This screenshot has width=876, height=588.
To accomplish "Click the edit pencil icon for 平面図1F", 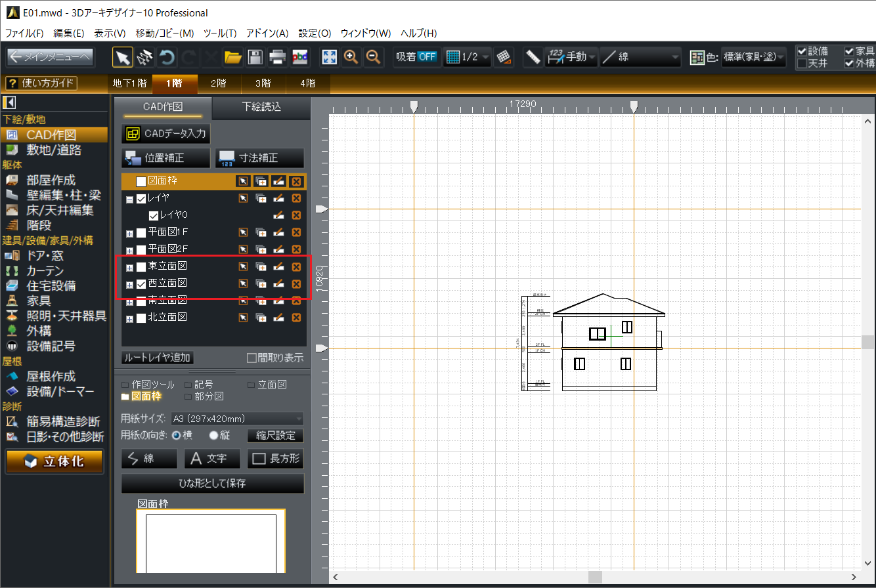I will (278, 232).
